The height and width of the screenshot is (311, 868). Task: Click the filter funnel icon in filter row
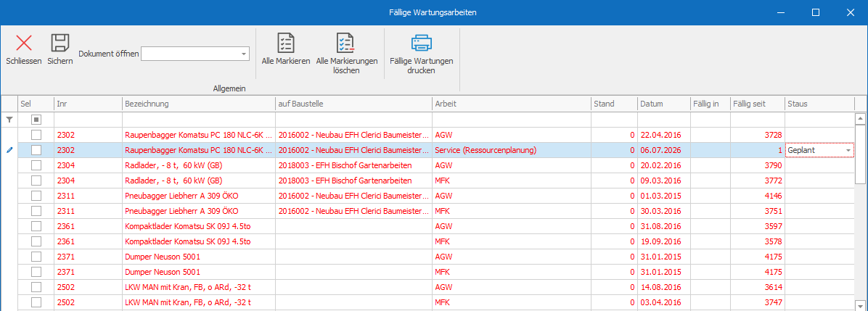(9, 120)
